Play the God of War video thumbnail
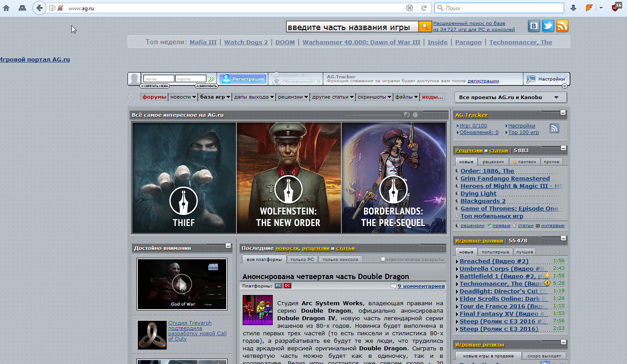Screen dimensions: 627x364 tap(182, 284)
